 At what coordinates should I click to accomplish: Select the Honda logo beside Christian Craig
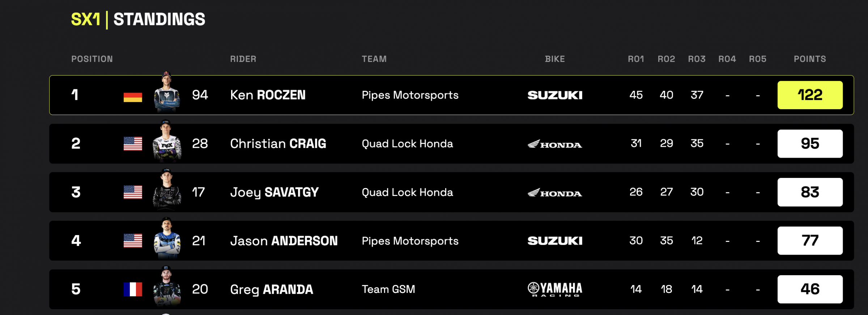point(556,144)
